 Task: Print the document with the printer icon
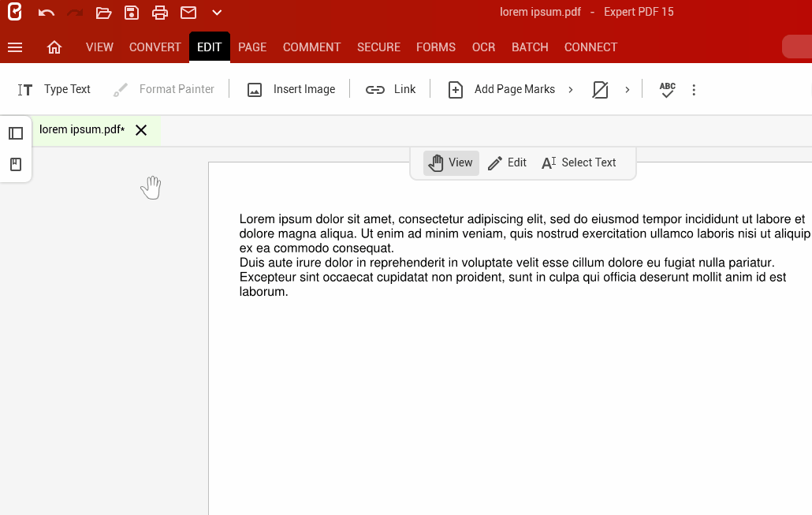coord(160,13)
